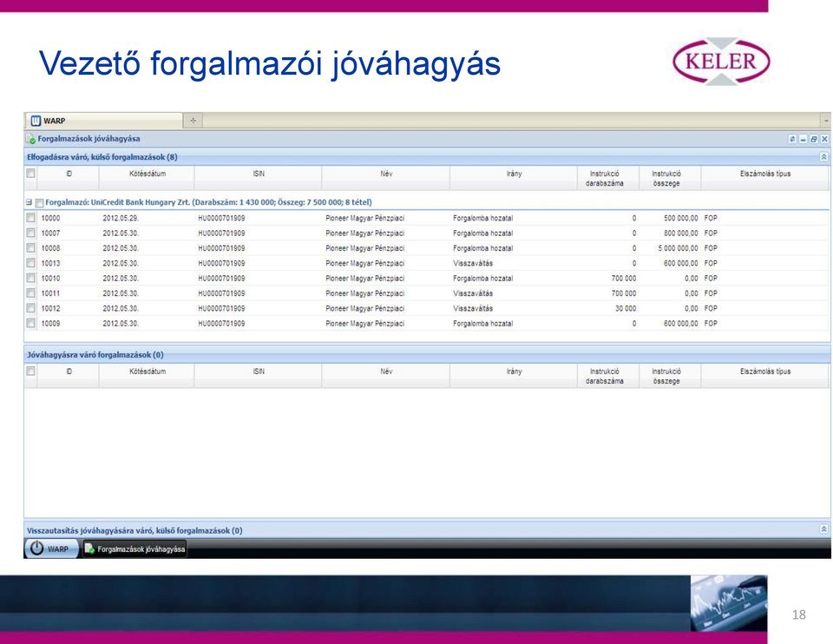Click quantity 700 000 in row 10010
This screenshot has height=644, width=833.
pos(624,278)
